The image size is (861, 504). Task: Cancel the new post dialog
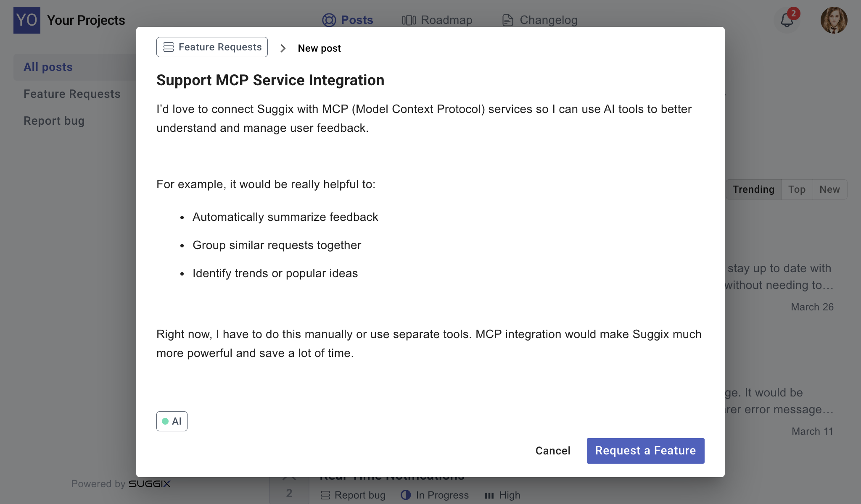pos(552,451)
